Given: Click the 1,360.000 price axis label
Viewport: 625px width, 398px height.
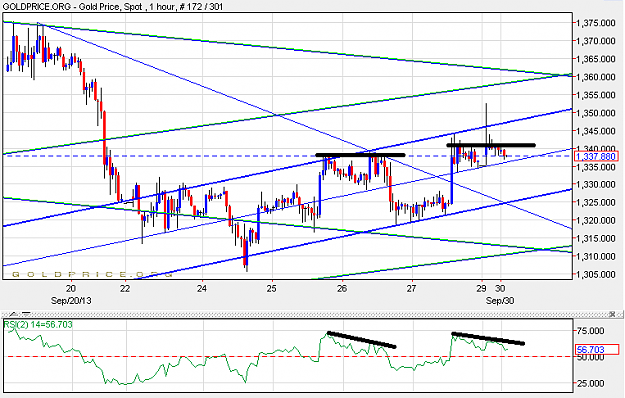Looking at the screenshot, I should (596, 77).
